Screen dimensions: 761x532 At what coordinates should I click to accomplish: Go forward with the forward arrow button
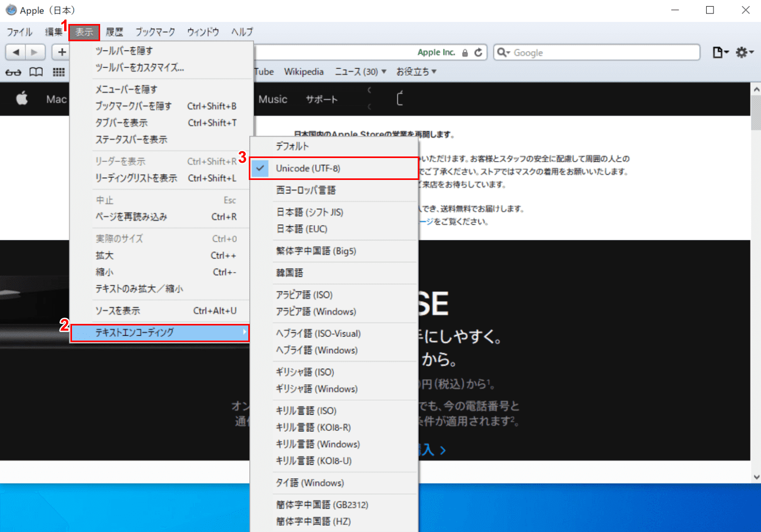[x=35, y=52]
